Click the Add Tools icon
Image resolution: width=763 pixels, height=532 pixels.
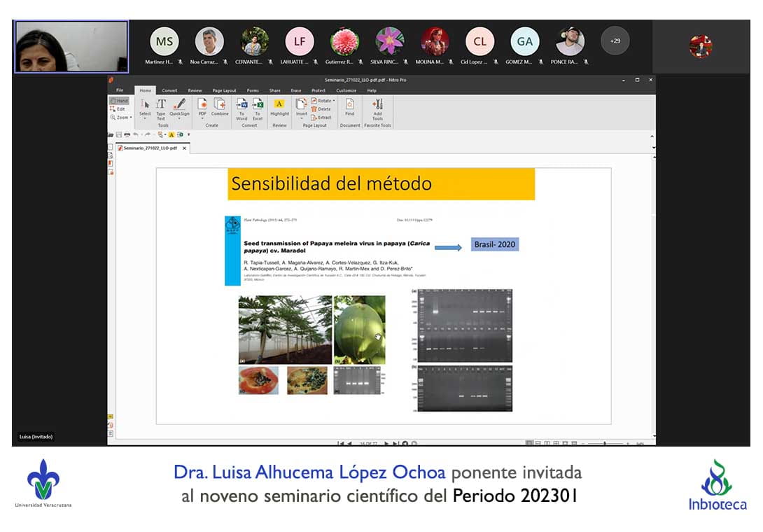click(377, 107)
